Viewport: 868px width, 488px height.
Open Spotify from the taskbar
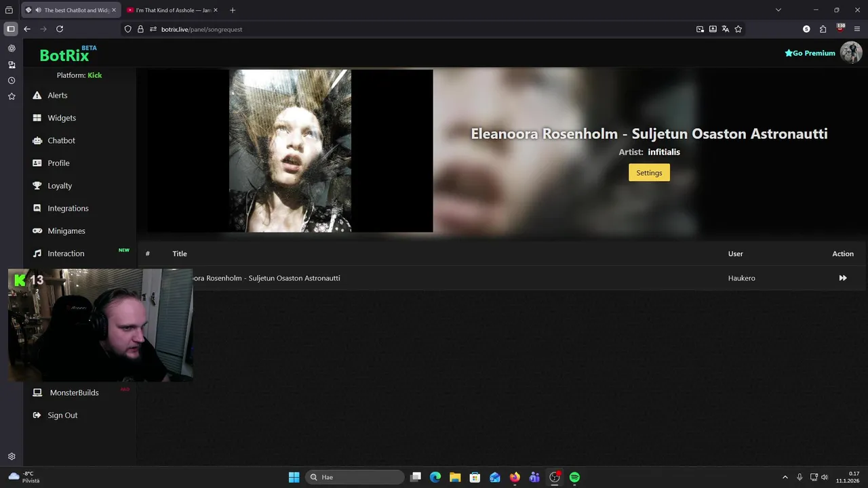574,477
